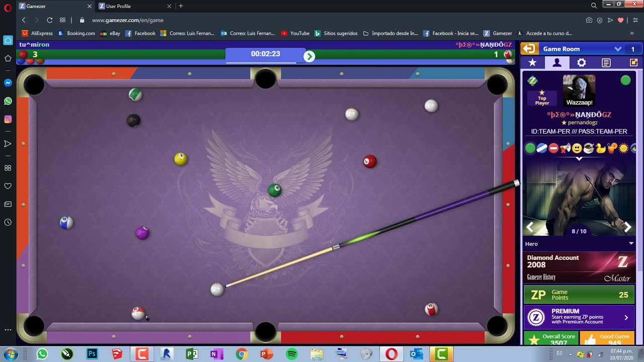644x362 pixels.
Task: Click the Good Game thumbs-up box
Action: pyautogui.click(x=607, y=338)
